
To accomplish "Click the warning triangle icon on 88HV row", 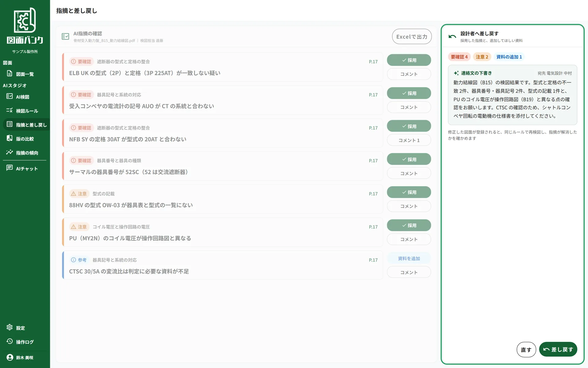I will click(73, 194).
